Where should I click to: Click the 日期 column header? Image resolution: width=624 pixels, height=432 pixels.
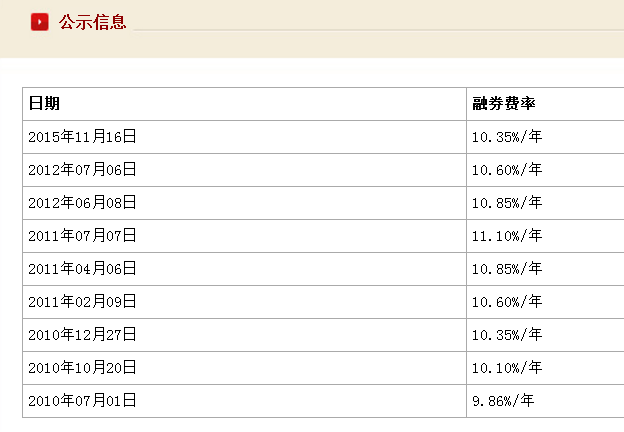pos(44,103)
